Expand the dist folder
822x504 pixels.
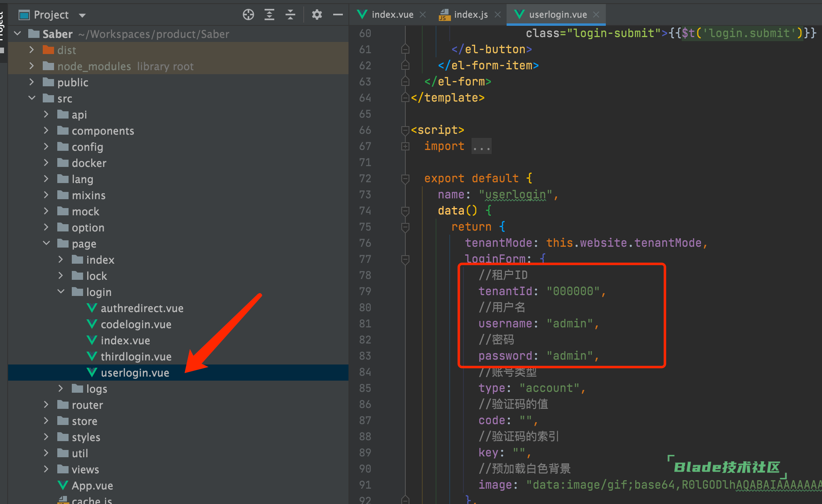click(x=31, y=50)
